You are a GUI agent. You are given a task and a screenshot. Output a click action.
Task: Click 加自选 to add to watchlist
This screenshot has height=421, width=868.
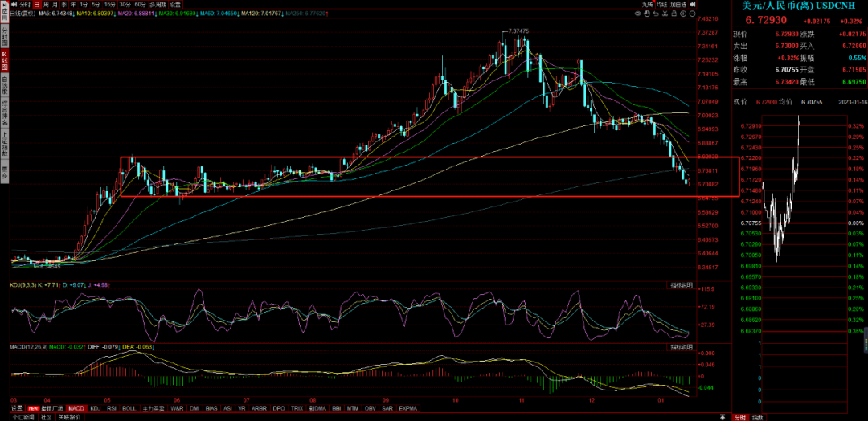point(678,5)
